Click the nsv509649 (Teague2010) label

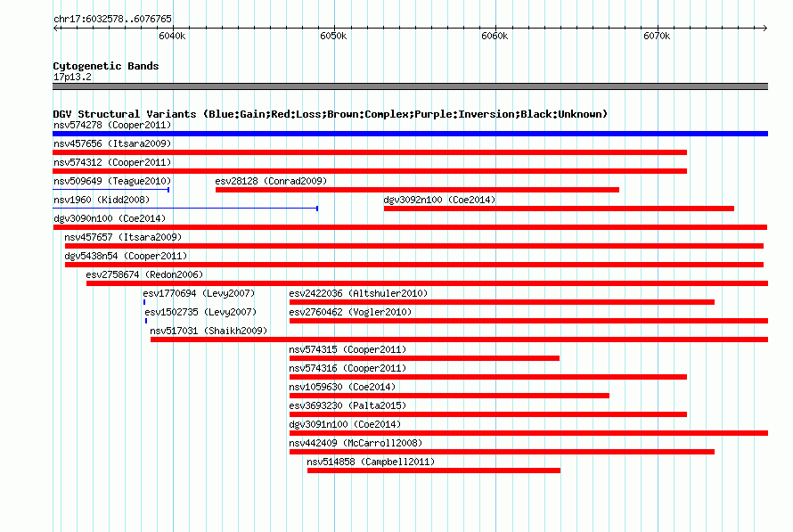pos(112,181)
